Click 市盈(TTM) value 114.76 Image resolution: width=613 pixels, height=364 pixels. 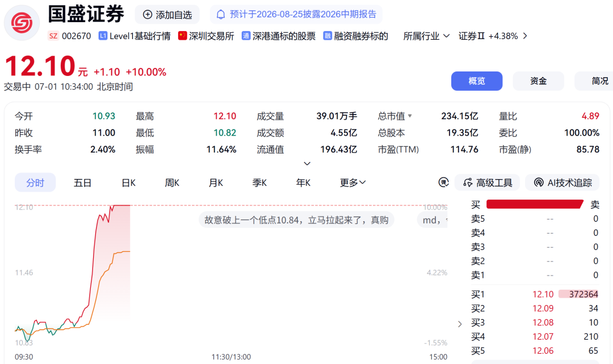464,150
